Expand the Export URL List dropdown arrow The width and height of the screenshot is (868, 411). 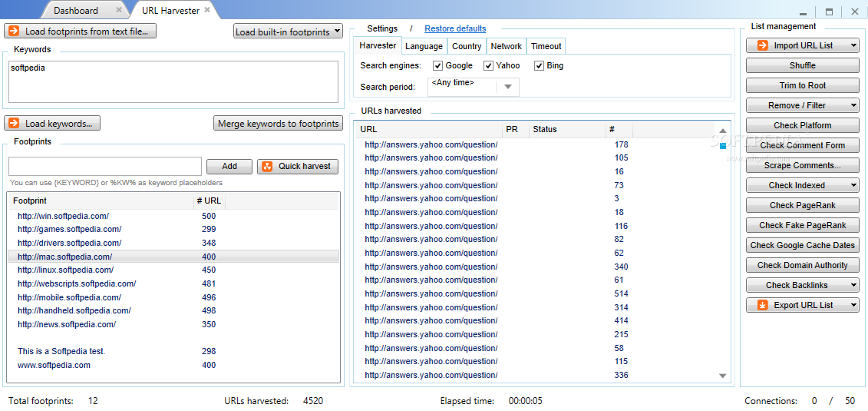853,305
